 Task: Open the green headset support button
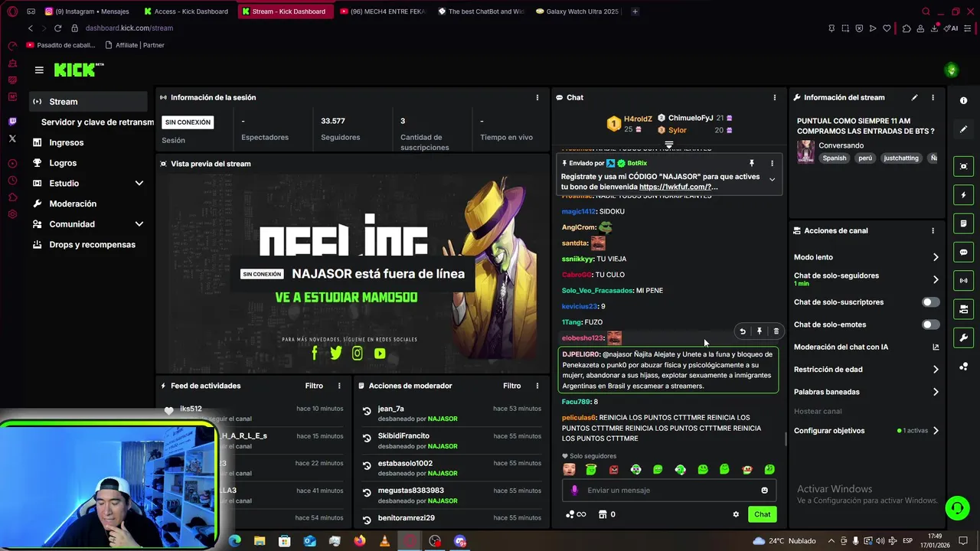tap(956, 507)
